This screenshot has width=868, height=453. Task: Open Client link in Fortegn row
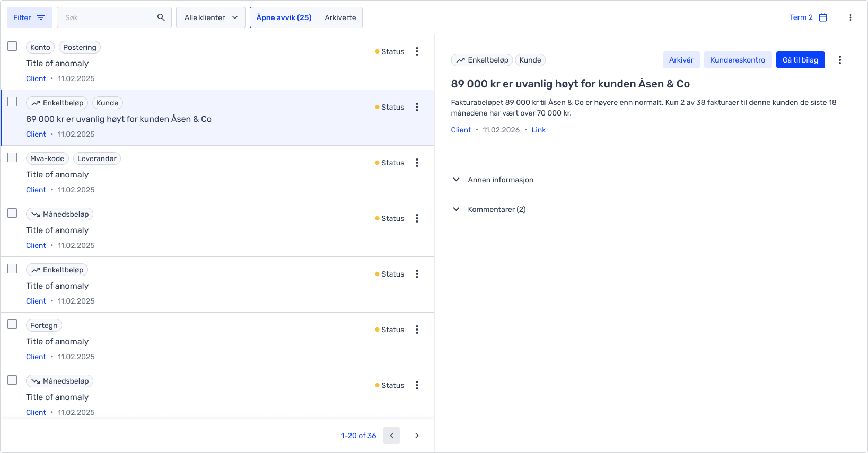click(x=36, y=357)
